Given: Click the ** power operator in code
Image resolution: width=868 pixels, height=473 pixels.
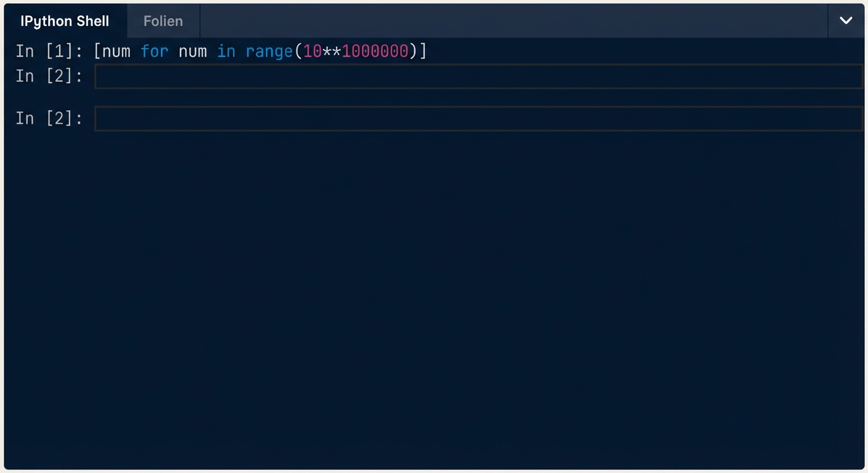Looking at the screenshot, I should pyautogui.click(x=332, y=51).
